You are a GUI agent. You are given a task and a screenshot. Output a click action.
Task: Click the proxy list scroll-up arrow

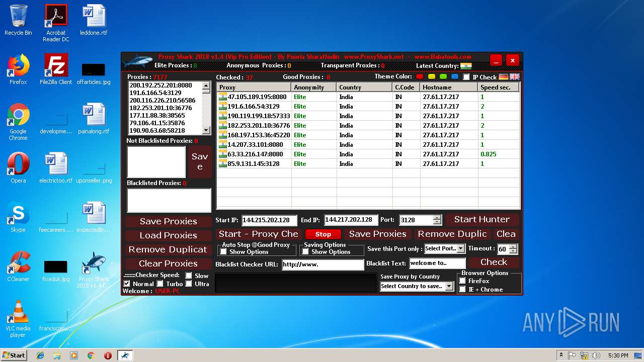206,86
